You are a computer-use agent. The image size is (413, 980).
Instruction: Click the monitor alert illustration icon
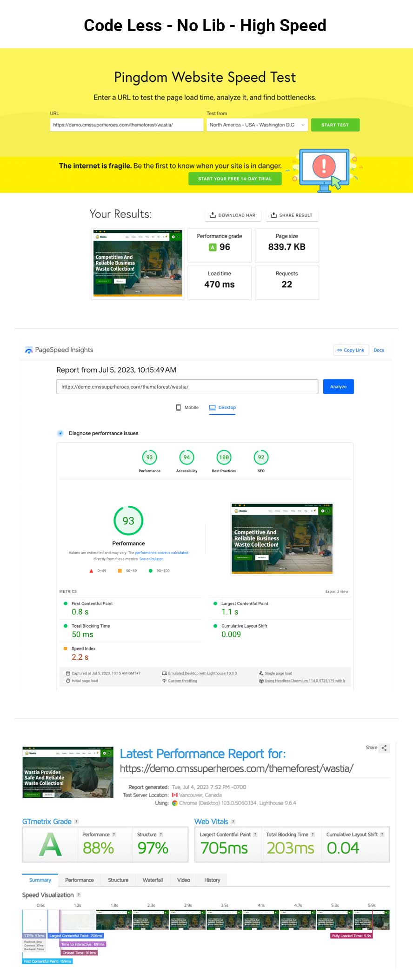pos(325,170)
